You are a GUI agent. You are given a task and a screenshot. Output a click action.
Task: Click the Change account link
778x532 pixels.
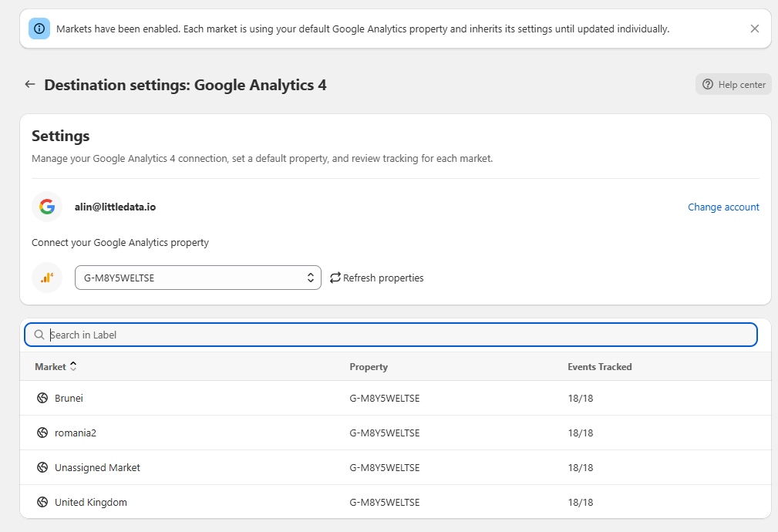pyautogui.click(x=722, y=207)
